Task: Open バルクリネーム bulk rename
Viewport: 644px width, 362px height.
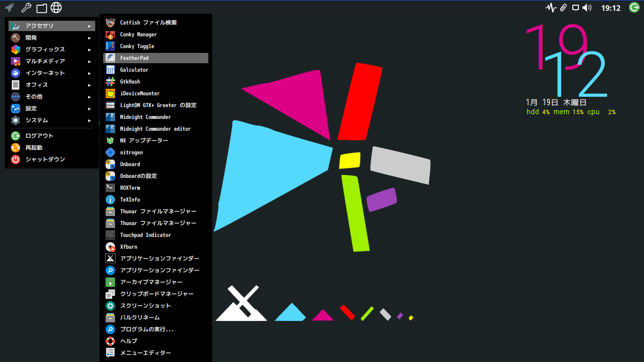Action: click(x=156, y=318)
